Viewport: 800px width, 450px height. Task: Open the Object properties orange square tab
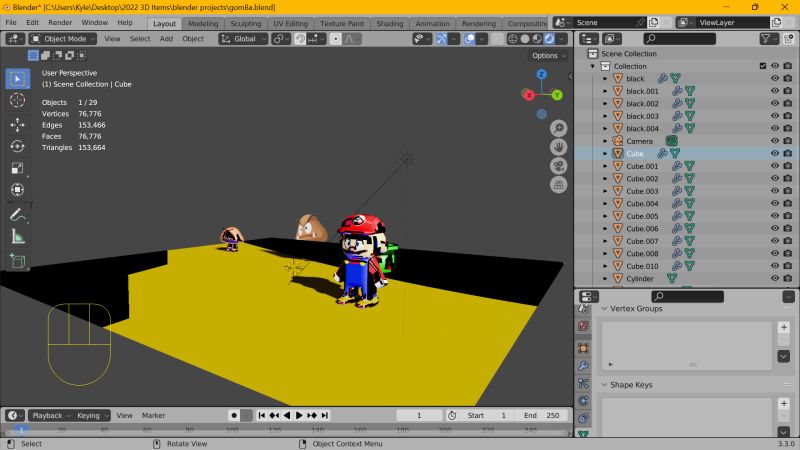pos(583,348)
